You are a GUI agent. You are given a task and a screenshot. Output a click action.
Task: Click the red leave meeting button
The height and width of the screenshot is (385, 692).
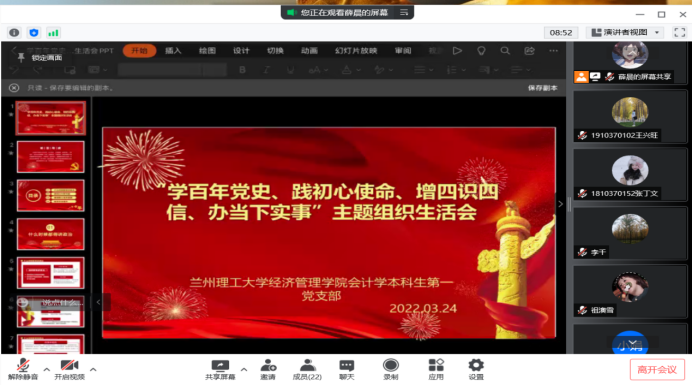(657, 370)
